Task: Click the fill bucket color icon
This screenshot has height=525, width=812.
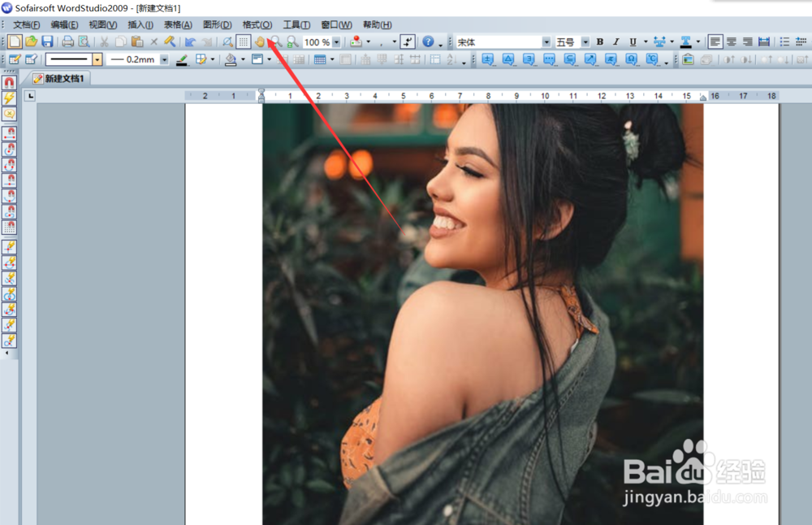Action: (x=231, y=60)
